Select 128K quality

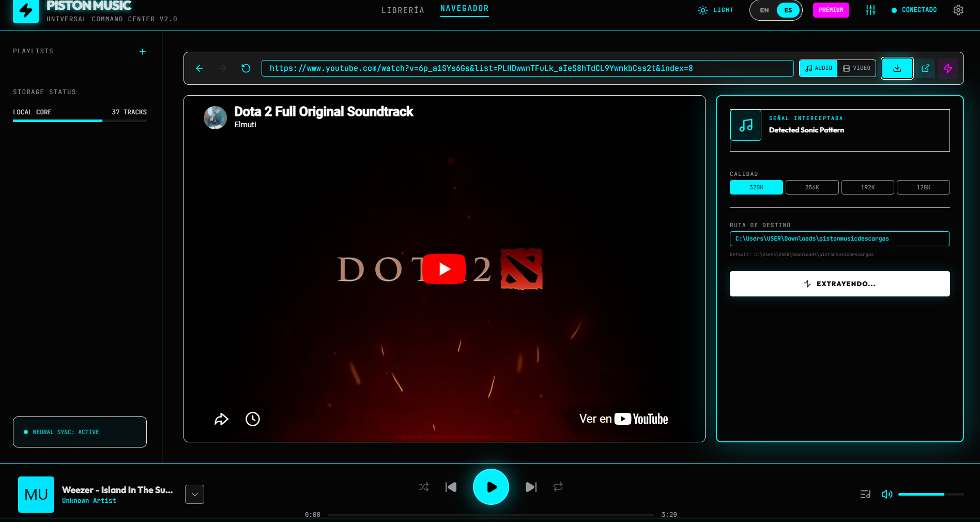click(x=923, y=187)
